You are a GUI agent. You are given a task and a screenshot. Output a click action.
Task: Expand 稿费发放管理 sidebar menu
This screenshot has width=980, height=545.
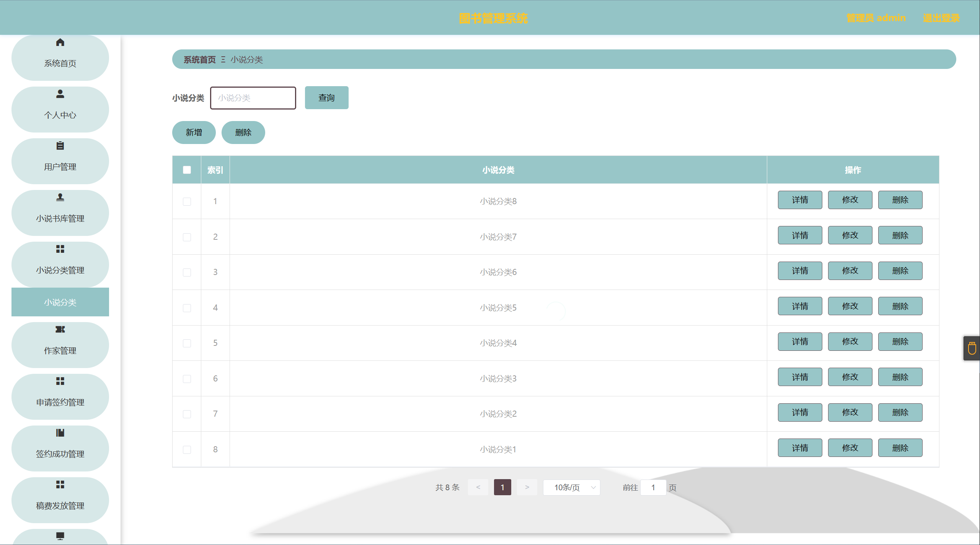[60, 500]
